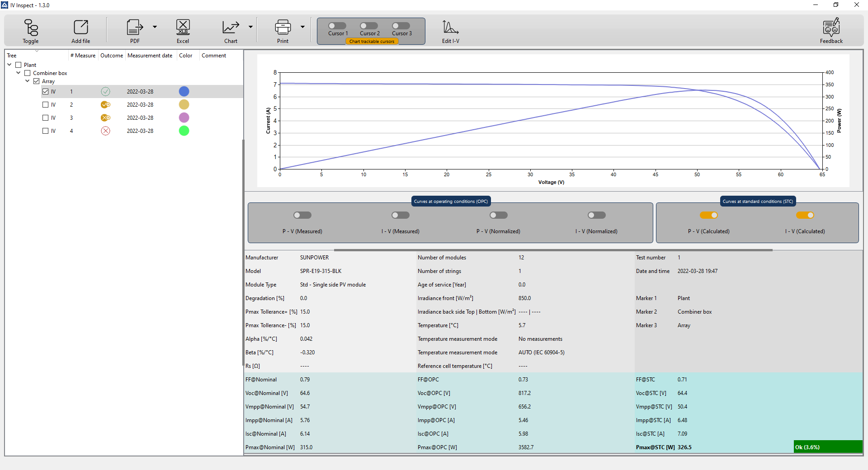
Task: Sort by the Measurement date column header
Action: 150,56
